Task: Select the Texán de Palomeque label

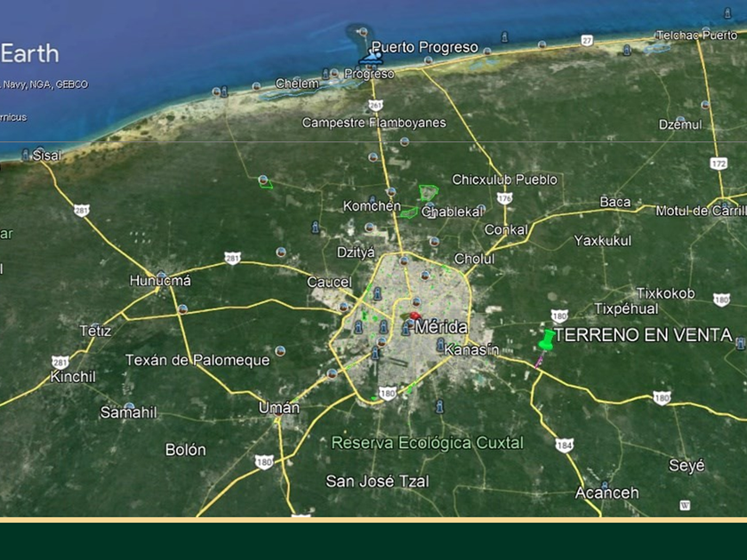Action: click(x=197, y=360)
